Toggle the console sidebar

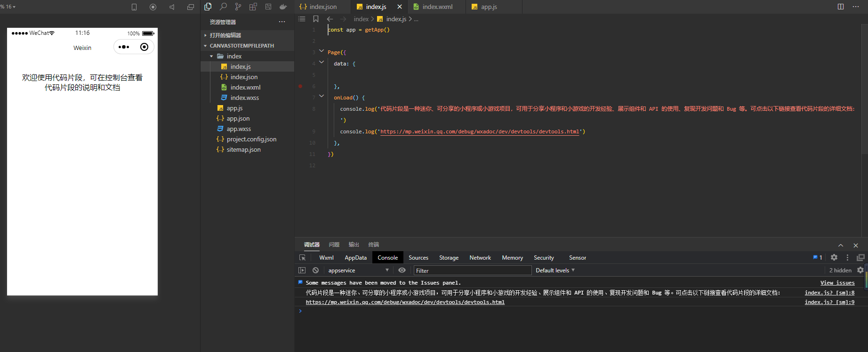point(302,270)
